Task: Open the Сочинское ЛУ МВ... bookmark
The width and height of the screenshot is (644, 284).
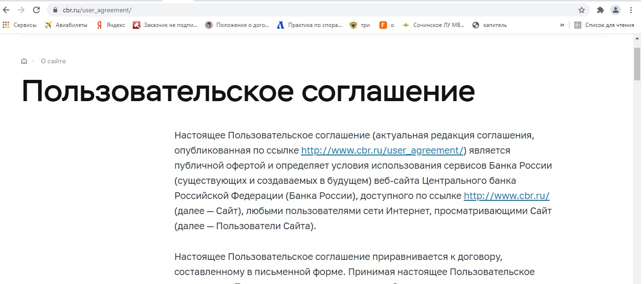Action: pos(433,25)
